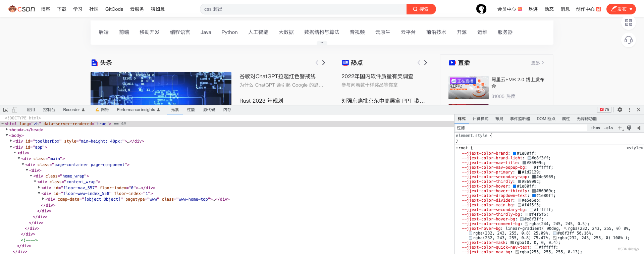Viewport: 644px width, 254px height.
Task: Toggle the :hov element state panel
Action: click(x=596, y=128)
